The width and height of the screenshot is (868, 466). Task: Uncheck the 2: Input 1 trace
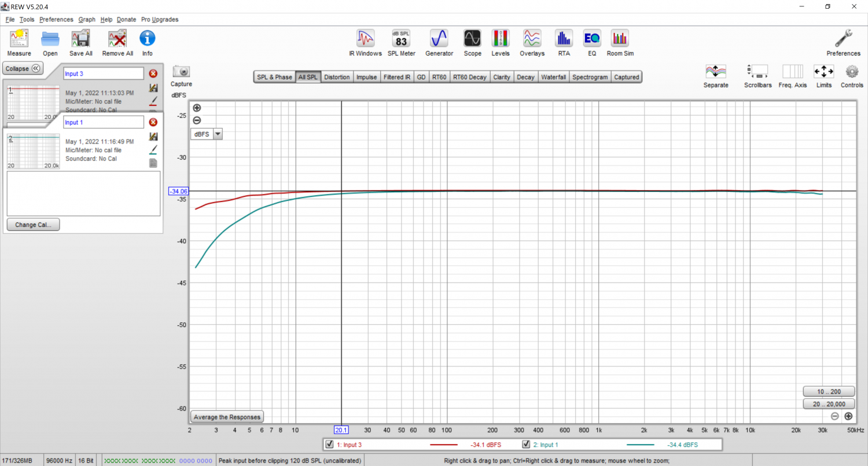pyautogui.click(x=526, y=445)
